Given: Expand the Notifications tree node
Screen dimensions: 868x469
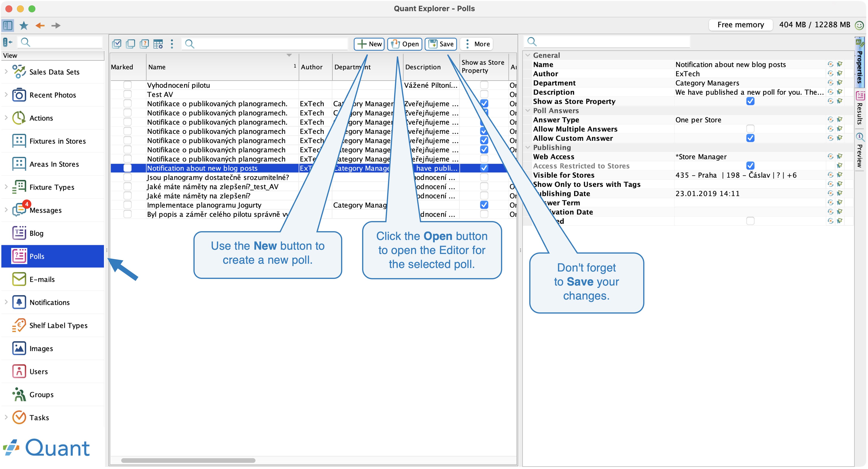Looking at the screenshot, I should click(x=6, y=302).
